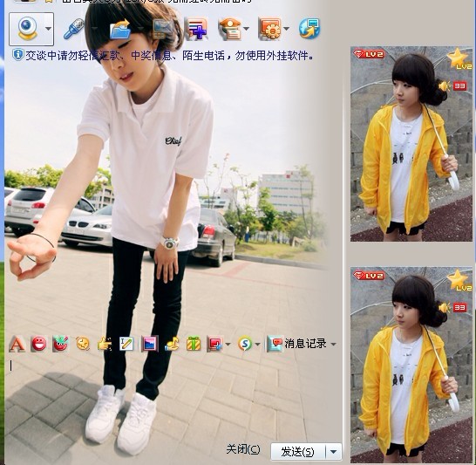Open 消息记录 message history
Viewport: 476px width, 465px height.
pyautogui.click(x=296, y=344)
